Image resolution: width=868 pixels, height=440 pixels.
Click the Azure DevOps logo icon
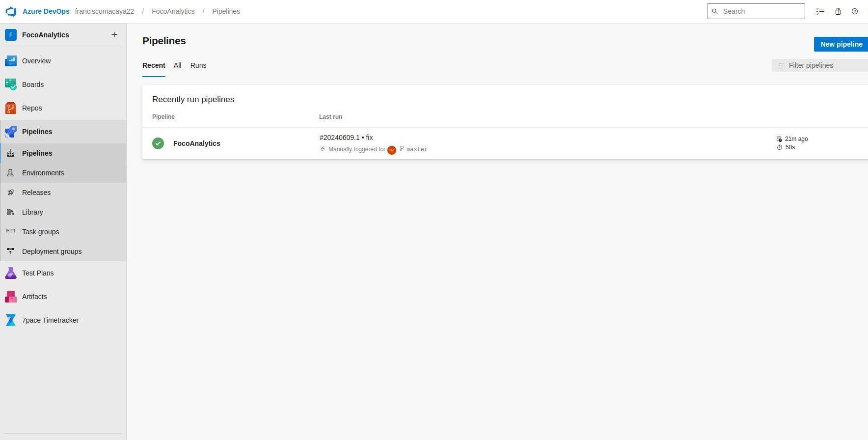point(11,11)
